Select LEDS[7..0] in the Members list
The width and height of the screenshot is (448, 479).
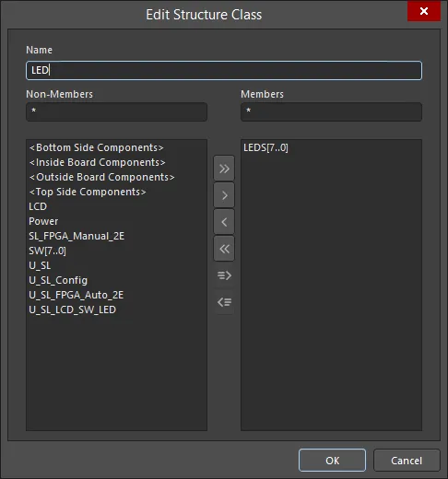pyautogui.click(x=265, y=147)
